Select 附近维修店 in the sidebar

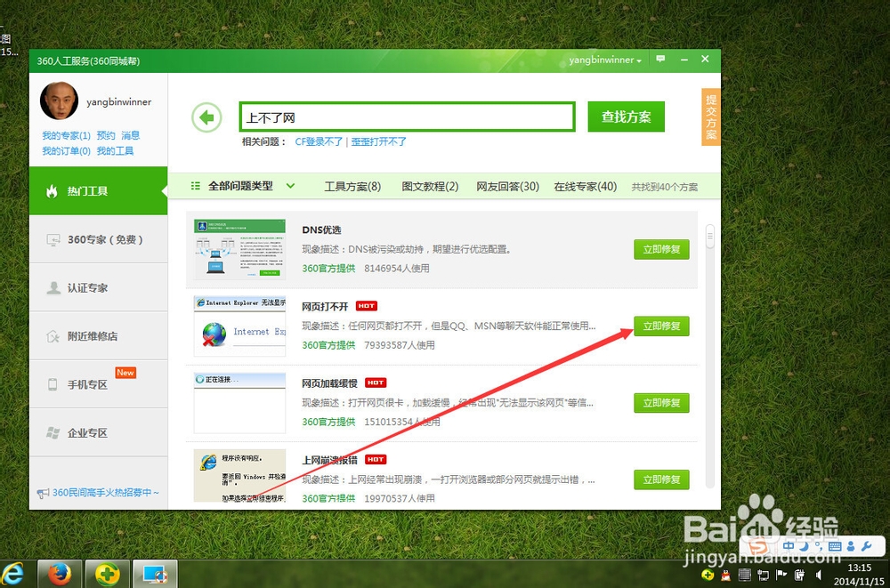point(98,336)
